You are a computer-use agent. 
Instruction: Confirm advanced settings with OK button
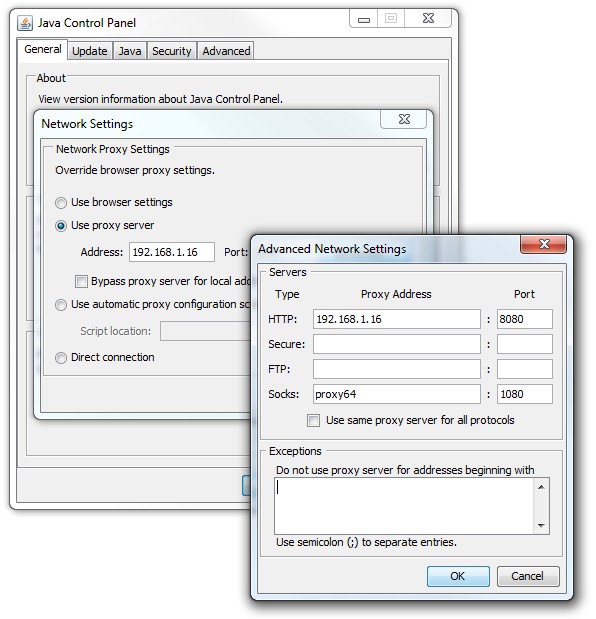click(x=458, y=576)
